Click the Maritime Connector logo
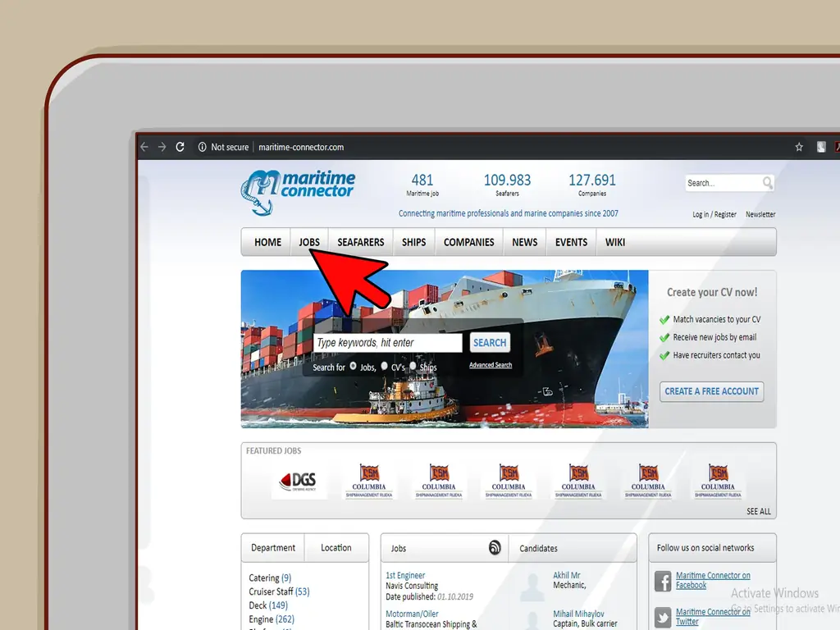The width and height of the screenshot is (840, 630). 299,191
